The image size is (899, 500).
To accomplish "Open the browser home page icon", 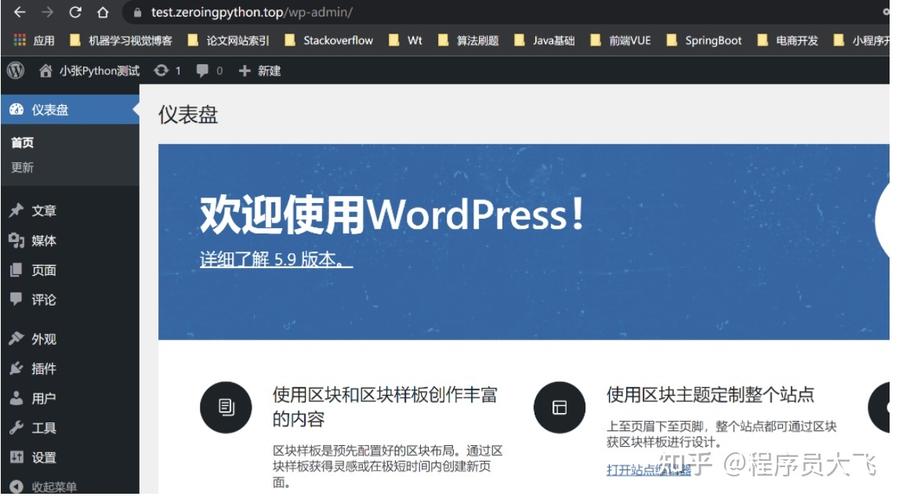I will click(103, 12).
